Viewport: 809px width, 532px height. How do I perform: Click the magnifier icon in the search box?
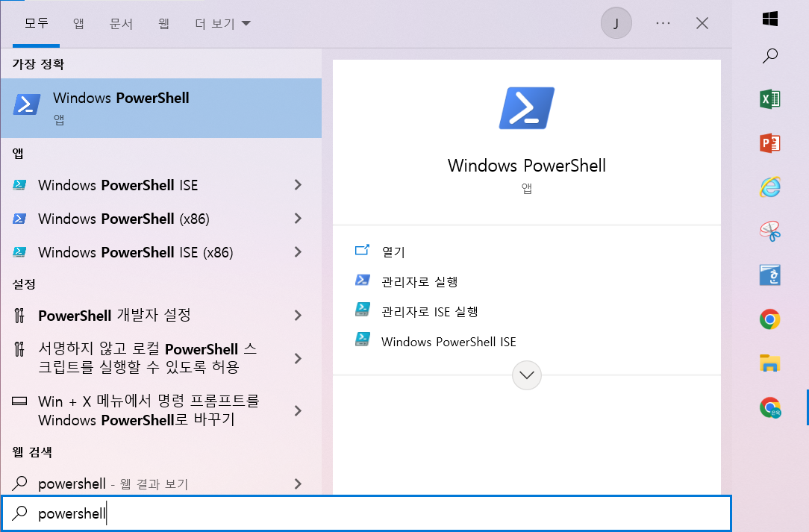tap(19, 513)
